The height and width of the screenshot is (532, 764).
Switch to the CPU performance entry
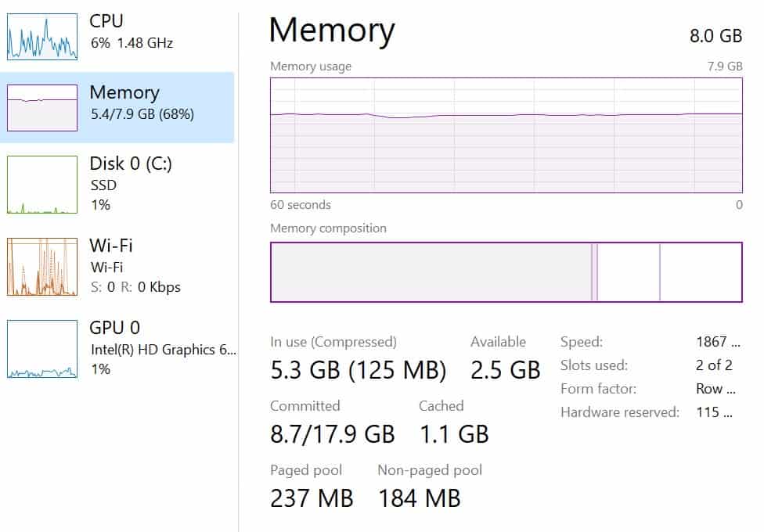click(117, 36)
